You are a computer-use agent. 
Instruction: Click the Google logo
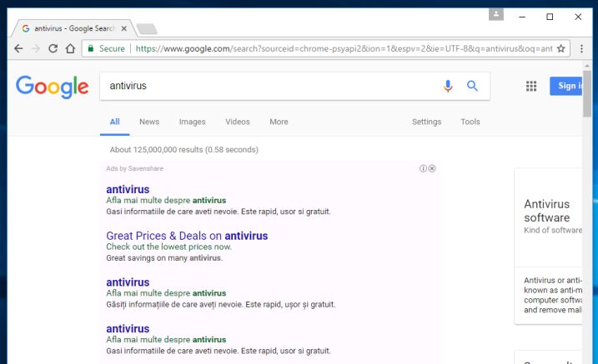click(x=53, y=87)
